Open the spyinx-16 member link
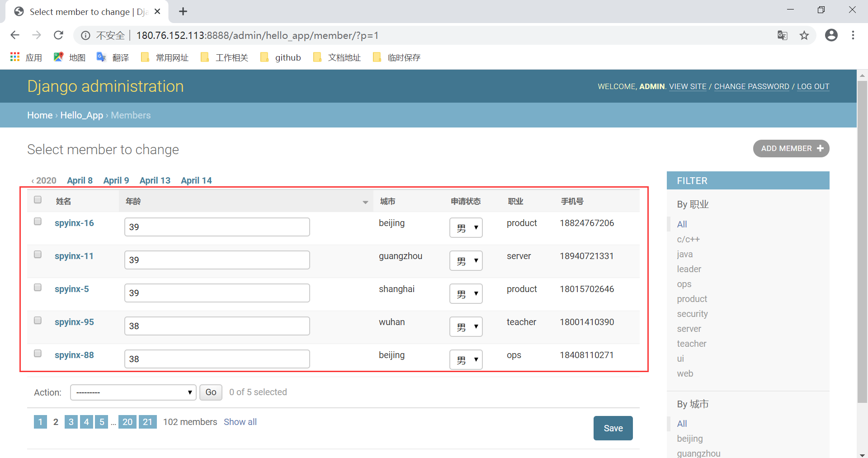The width and height of the screenshot is (868, 458). (74, 223)
